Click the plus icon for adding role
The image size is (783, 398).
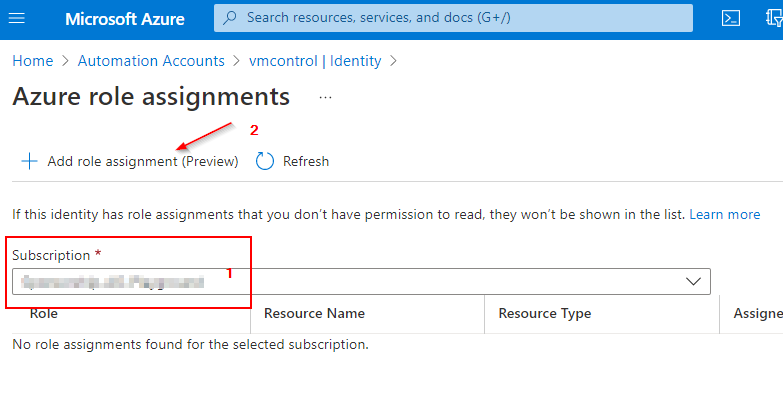(29, 161)
